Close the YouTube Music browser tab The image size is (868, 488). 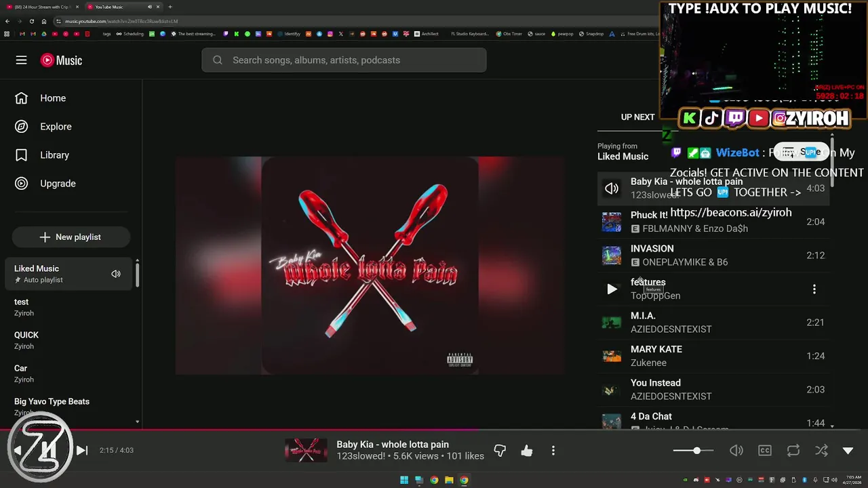pyautogui.click(x=157, y=7)
